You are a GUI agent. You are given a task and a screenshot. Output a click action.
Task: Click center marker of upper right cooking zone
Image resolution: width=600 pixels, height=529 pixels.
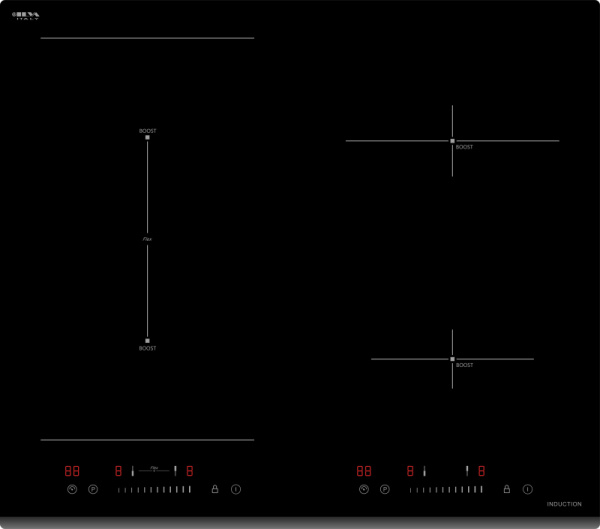click(452, 141)
